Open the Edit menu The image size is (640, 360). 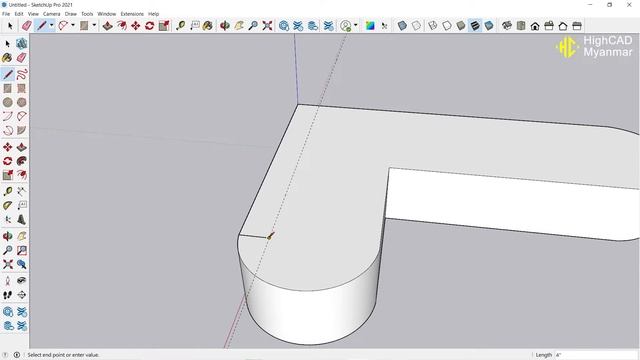pos(19,14)
